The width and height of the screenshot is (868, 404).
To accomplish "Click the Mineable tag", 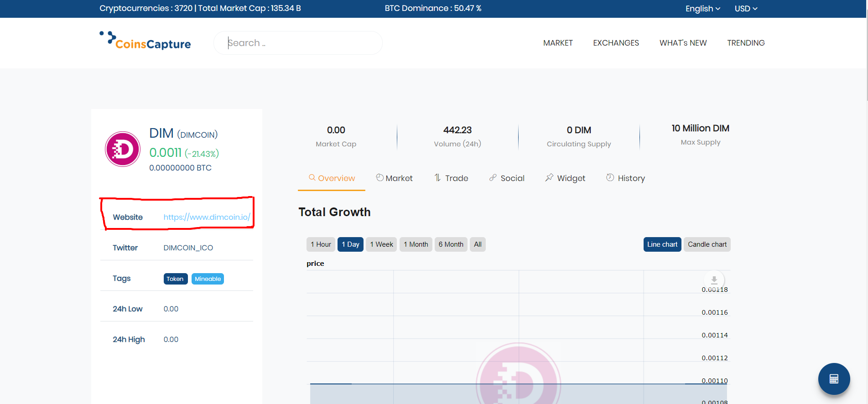I will [208, 279].
